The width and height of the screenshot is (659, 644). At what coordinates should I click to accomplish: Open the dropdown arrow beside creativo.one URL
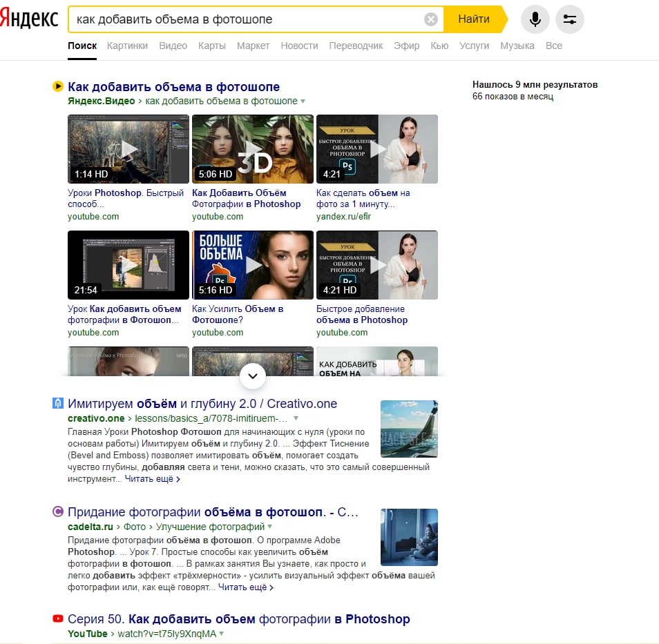pyautogui.click(x=296, y=418)
